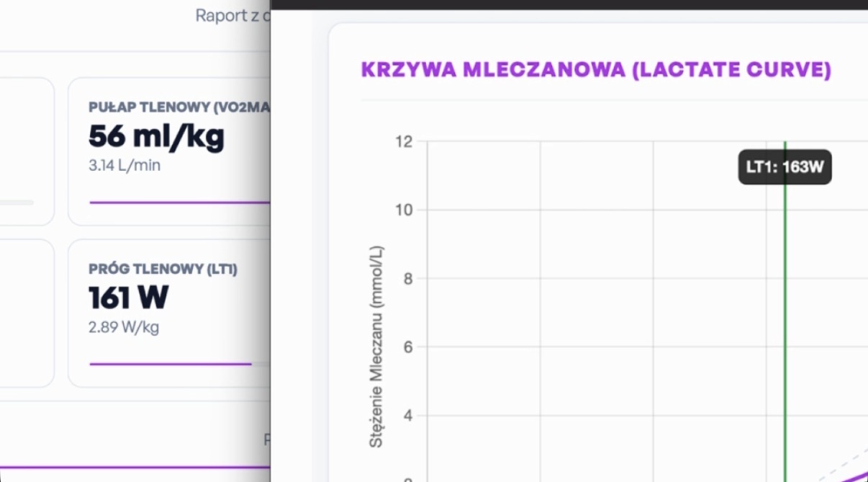Click the 'LT1: 163W' chart label
This screenshot has width=868, height=482.
[x=785, y=167]
